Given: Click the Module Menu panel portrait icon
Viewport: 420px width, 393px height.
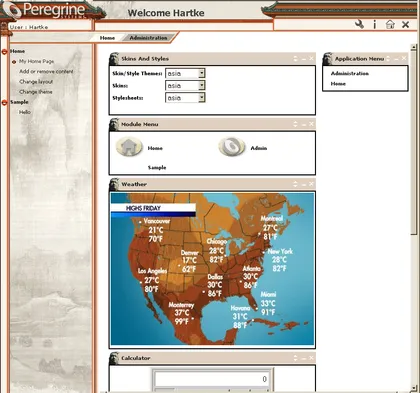Looking at the screenshot, I should click(x=114, y=124).
